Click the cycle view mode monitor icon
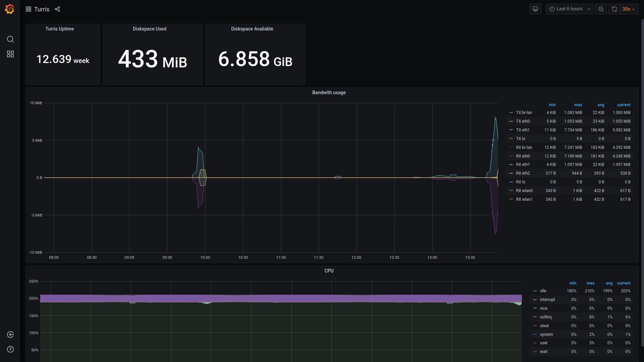 [x=535, y=9]
